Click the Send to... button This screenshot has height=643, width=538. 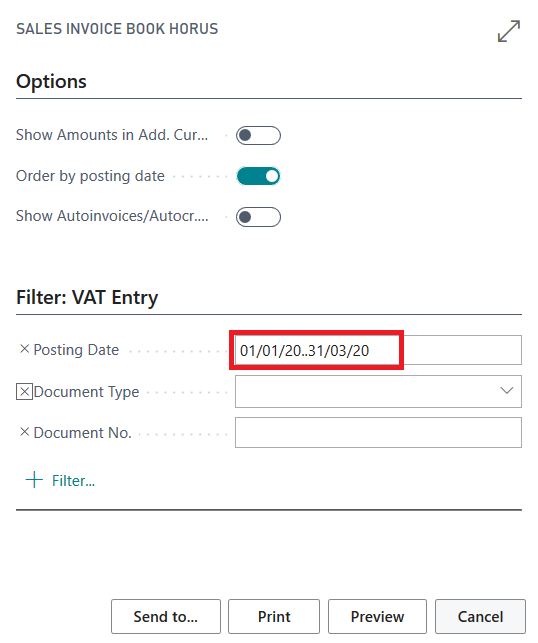click(x=166, y=616)
